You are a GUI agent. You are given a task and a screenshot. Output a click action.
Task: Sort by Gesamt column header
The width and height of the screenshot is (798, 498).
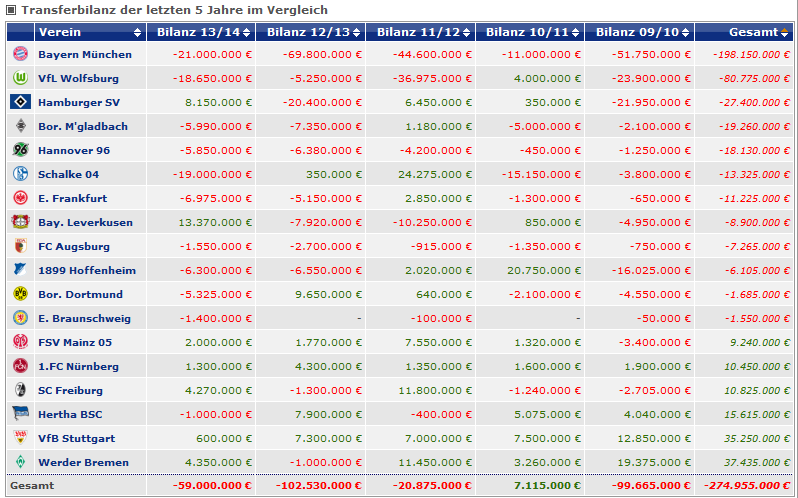(744, 32)
